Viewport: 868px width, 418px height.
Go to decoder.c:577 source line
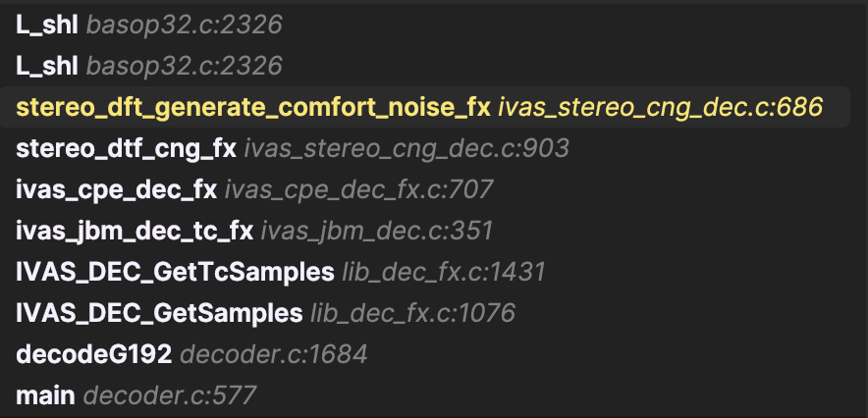point(170,396)
